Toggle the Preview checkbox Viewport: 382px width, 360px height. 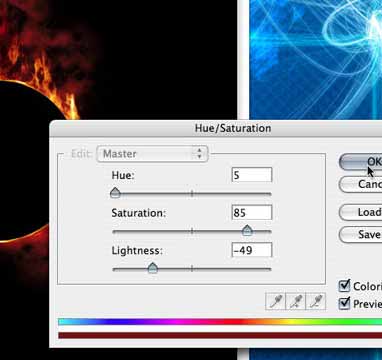tap(344, 303)
